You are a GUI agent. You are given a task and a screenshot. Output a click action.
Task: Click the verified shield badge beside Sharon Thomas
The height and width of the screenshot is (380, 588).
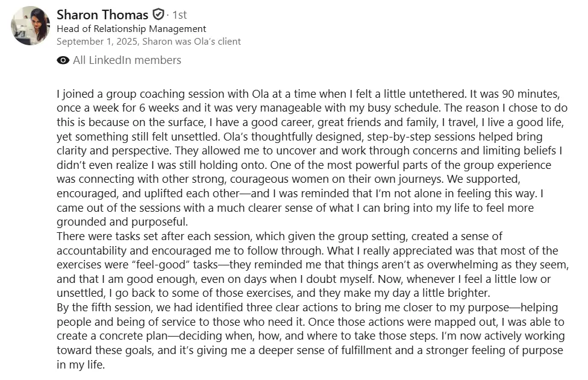pos(158,14)
